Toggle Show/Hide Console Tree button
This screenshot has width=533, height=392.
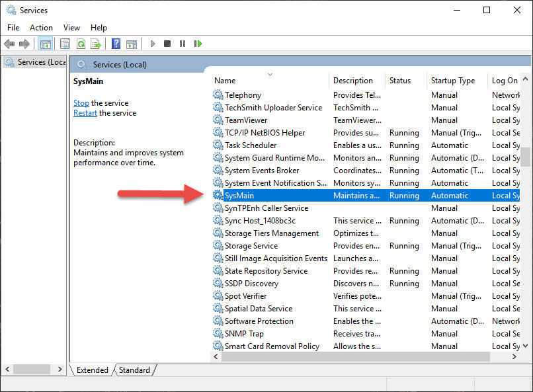click(46, 44)
